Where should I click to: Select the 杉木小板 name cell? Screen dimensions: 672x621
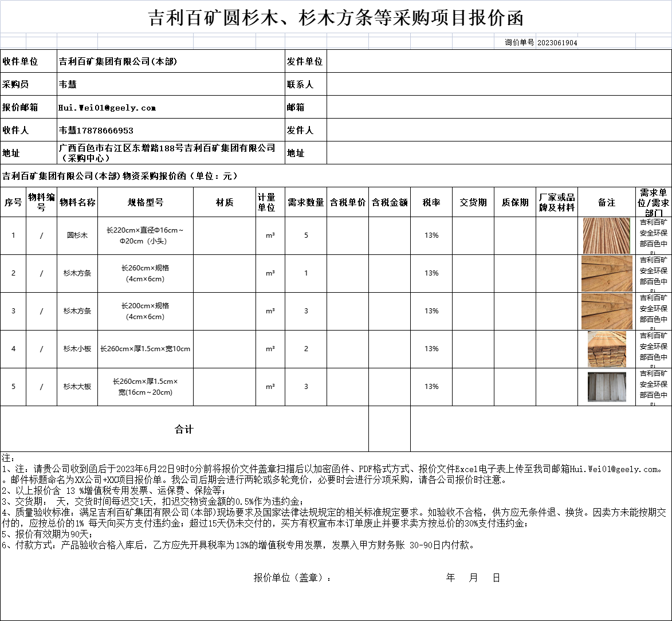coord(77,349)
